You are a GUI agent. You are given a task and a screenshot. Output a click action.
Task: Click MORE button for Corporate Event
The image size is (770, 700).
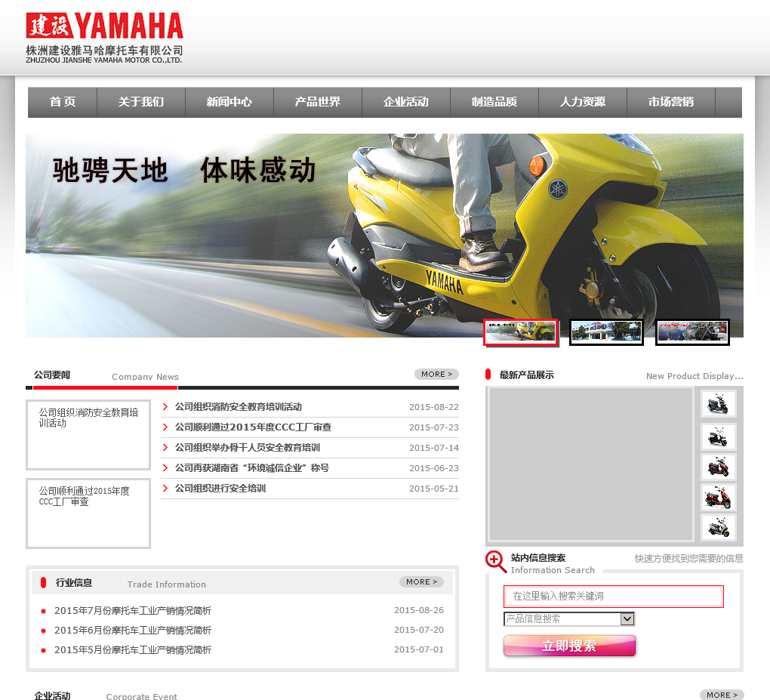click(x=722, y=695)
